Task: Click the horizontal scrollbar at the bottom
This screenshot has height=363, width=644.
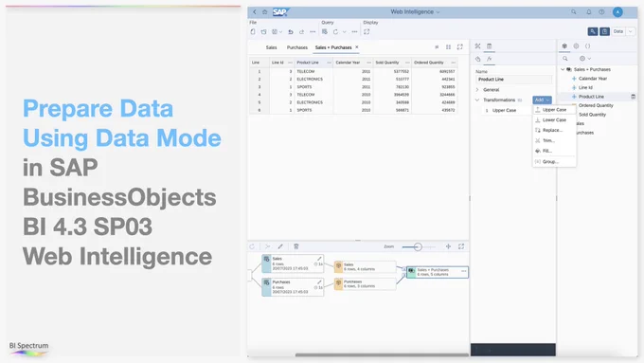Action: [382, 354]
